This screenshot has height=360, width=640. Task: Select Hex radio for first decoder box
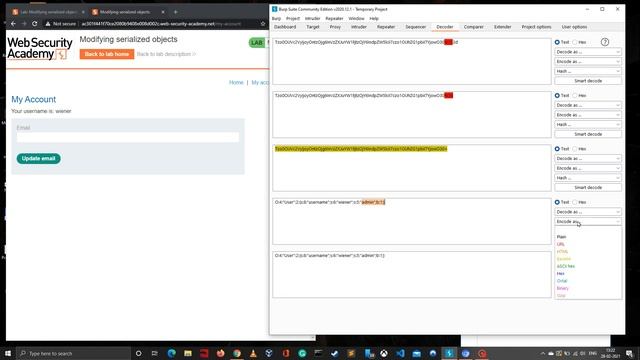coord(575,42)
